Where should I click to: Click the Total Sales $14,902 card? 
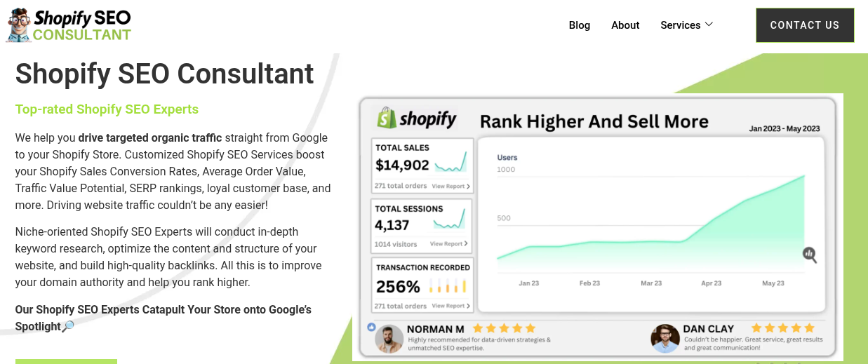pyautogui.click(x=422, y=166)
